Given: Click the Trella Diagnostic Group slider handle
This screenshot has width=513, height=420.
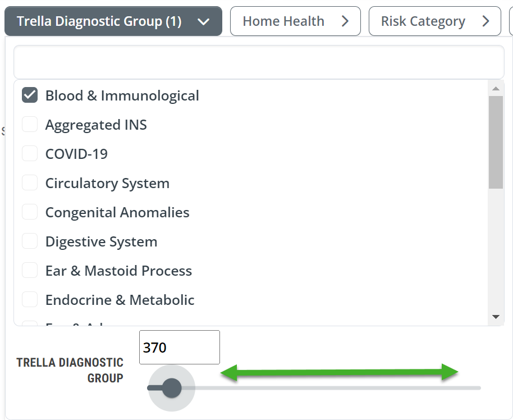Looking at the screenshot, I should [172, 388].
